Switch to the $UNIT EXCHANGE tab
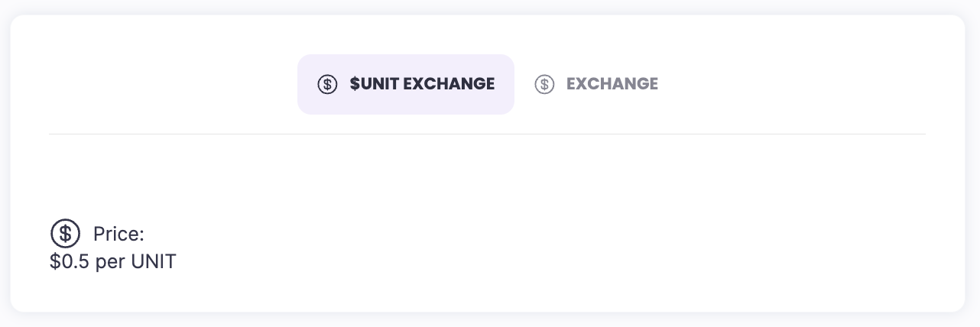The width and height of the screenshot is (980, 327). coord(406,84)
